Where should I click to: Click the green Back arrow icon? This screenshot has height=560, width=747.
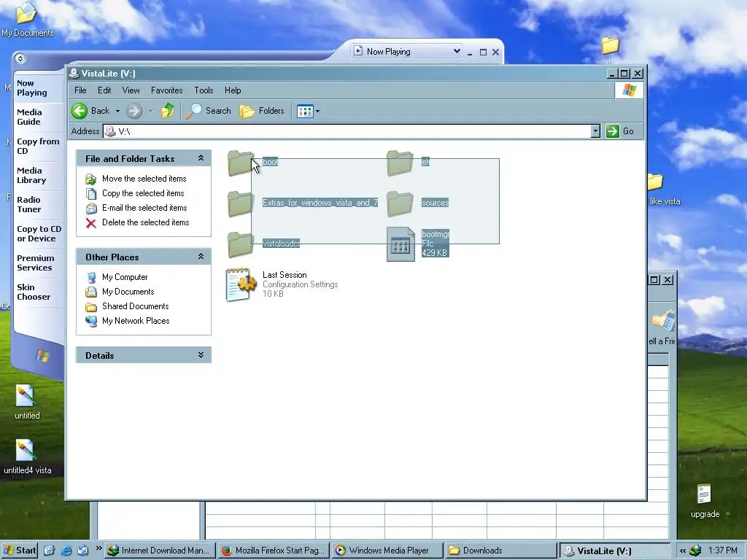80,111
